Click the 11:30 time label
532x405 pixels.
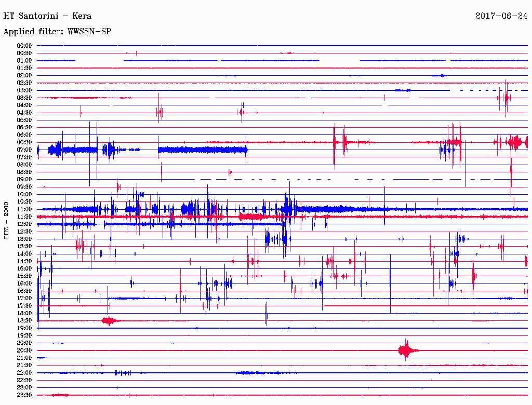[x=24, y=217]
